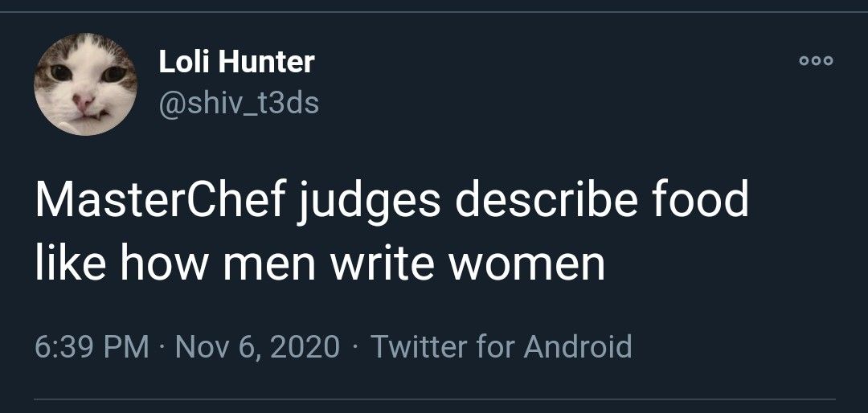The image size is (868, 413).
Task: Click the cat profile picture
Action: [x=85, y=84]
